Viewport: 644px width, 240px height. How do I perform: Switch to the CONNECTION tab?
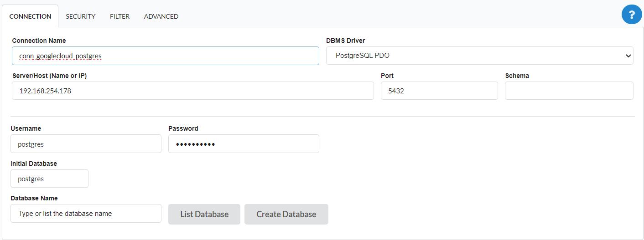point(30,16)
